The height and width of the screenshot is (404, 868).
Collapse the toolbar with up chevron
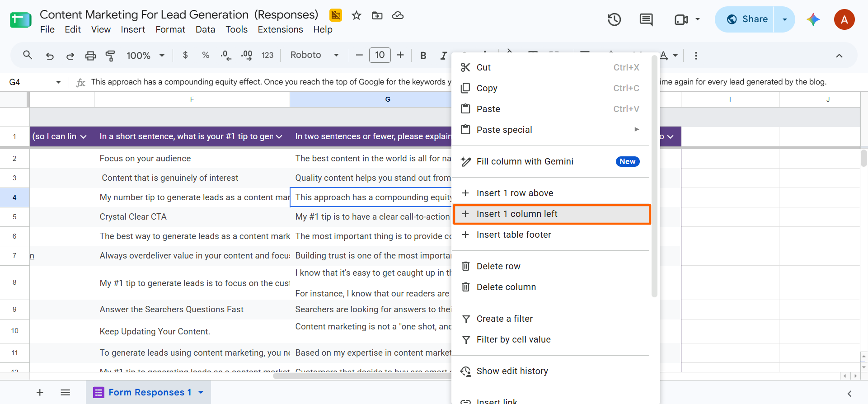pos(839,56)
